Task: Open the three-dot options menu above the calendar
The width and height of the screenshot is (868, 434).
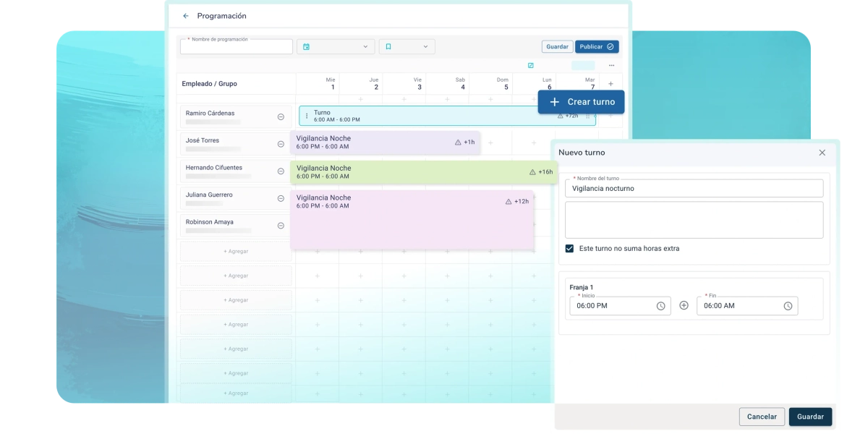Action: [x=611, y=66]
